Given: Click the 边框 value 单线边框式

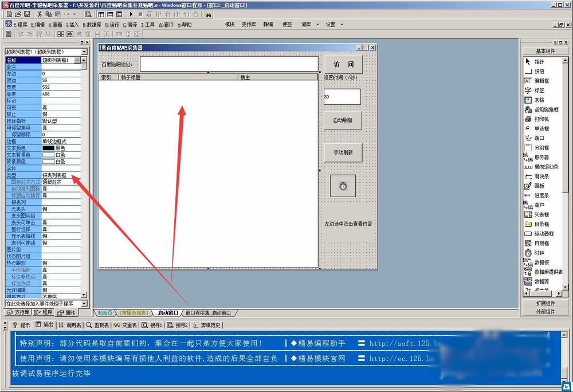Looking at the screenshot, I should pyautogui.click(x=61, y=142).
